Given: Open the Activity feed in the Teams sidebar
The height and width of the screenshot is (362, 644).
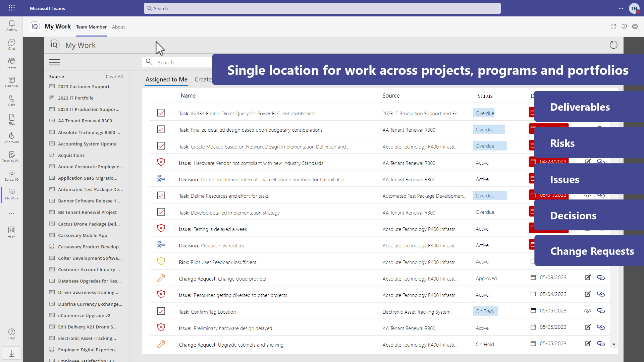Looking at the screenshot, I should pyautogui.click(x=12, y=25).
